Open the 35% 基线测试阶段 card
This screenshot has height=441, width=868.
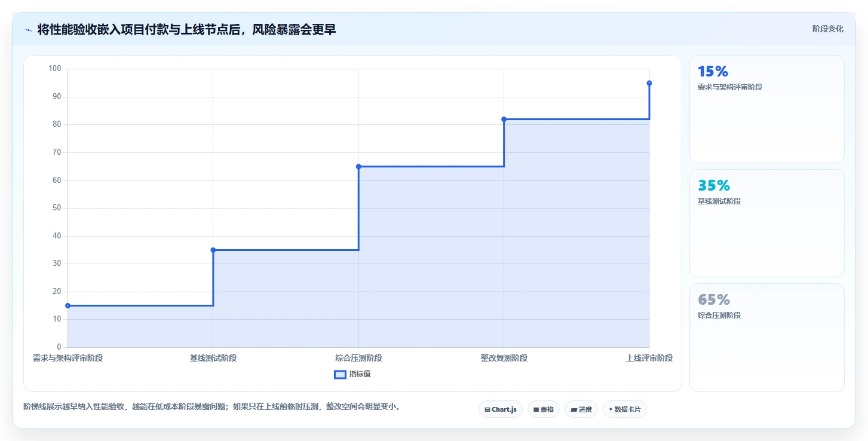tap(767, 223)
